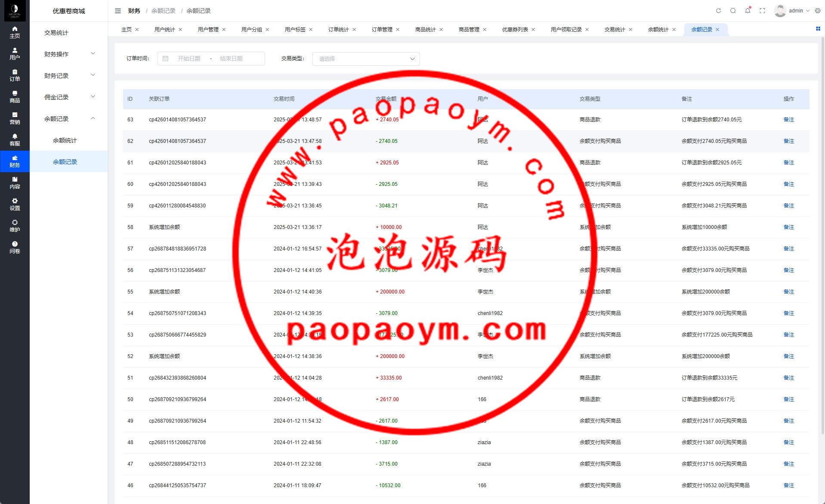Open the notification bell icon
The image size is (825, 504).
pos(748,11)
